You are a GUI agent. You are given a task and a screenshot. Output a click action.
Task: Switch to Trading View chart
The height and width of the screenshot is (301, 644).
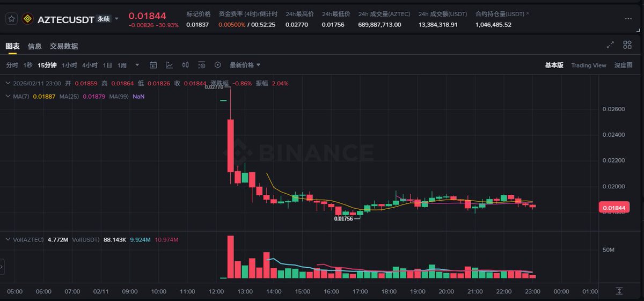(x=588, y=65)
